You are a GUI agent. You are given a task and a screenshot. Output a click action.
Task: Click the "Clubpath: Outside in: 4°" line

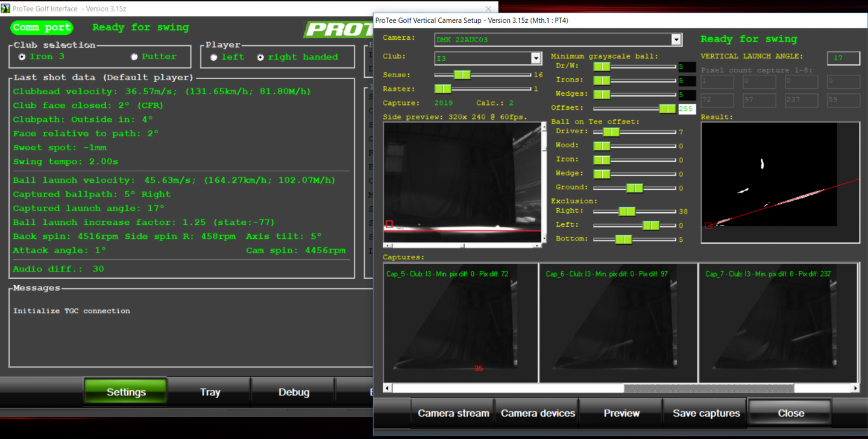[x=83, y=119]
